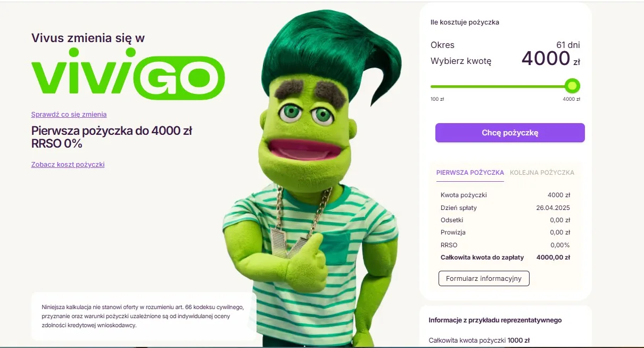Click the white disclaimer box about art. 66
644x348 pixels.
pos(144,316)
